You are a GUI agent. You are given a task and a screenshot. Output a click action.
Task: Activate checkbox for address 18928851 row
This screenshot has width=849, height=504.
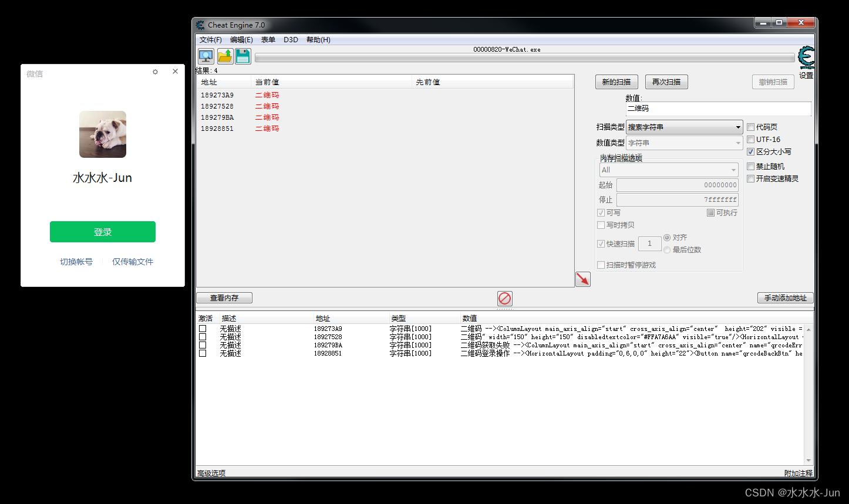coord(203,353)
